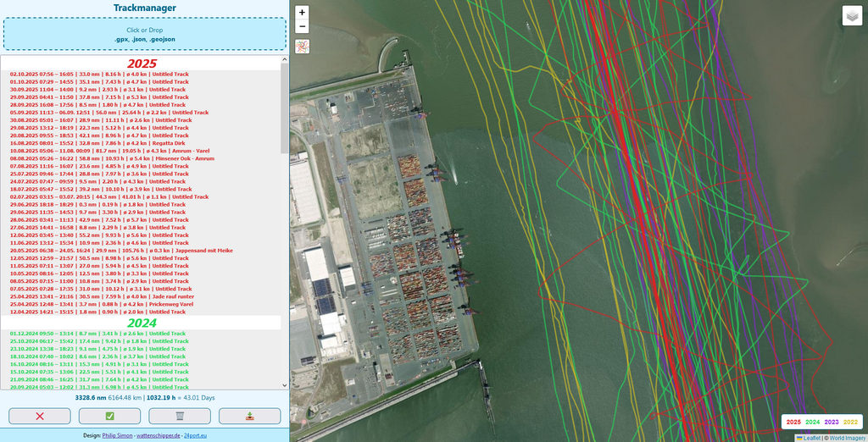Collapse the 2024 year header
Image resolution: width=868 pixels, height=442 pixels.
coord(142,323)
